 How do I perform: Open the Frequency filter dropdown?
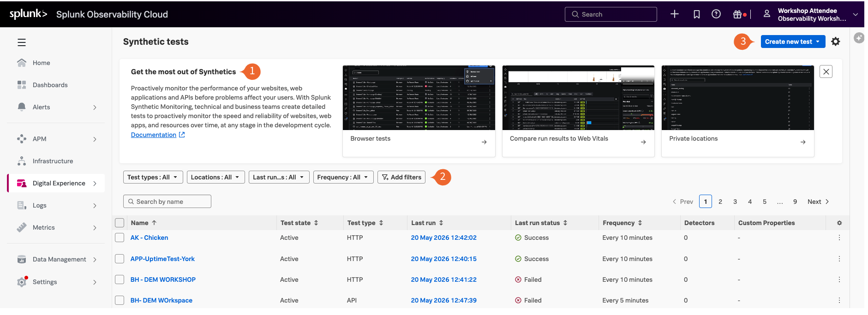pyautogui.click(x=343, y=177)
